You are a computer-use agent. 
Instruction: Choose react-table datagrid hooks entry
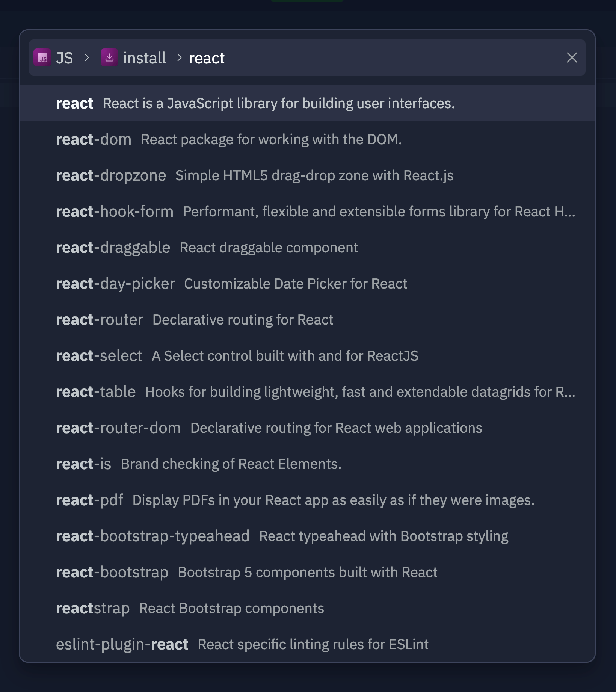307,391
